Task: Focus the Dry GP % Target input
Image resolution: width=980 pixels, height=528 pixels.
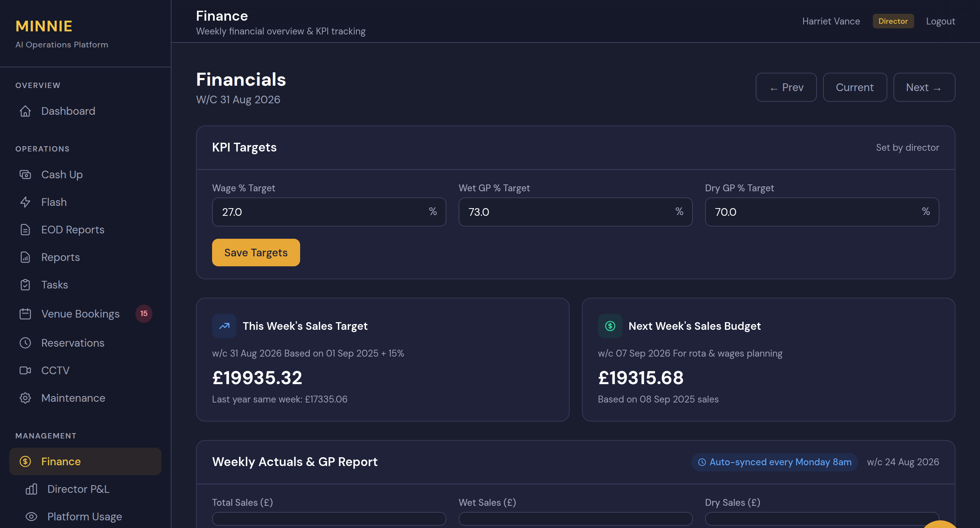Action: pyautogui.click(x=822, y=212)
